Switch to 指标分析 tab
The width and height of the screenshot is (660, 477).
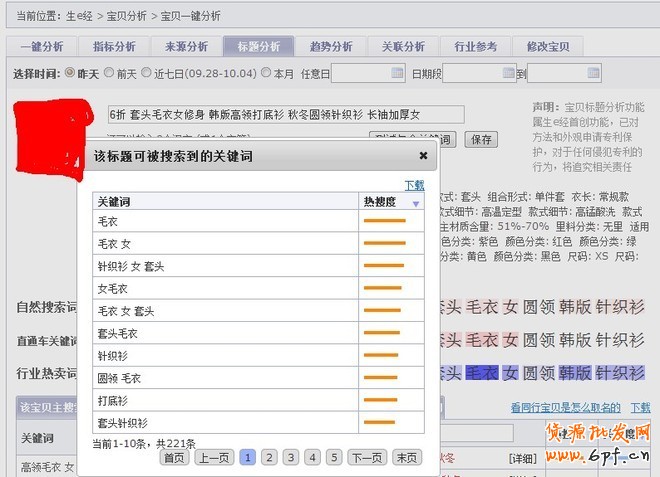tap(114, 46)
